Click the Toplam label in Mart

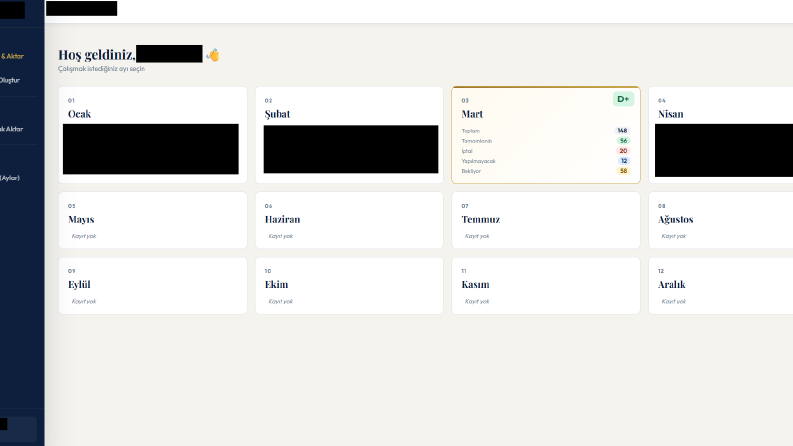click(x=470, y=131)
